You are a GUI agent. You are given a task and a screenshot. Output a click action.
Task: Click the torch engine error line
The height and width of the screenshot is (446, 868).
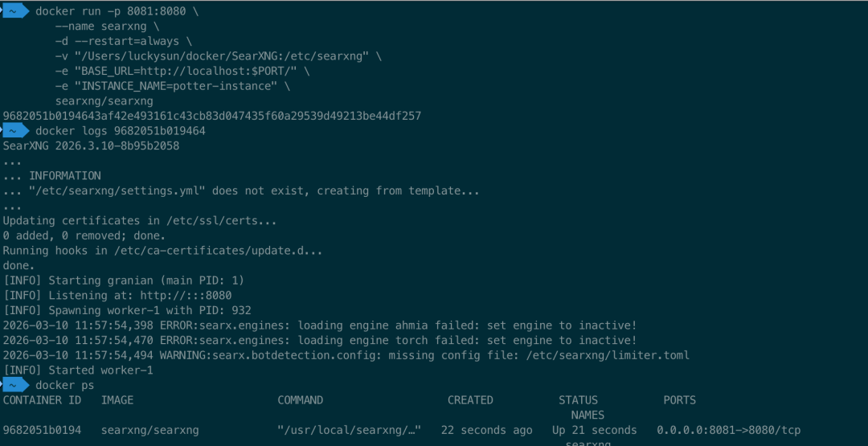(320, 340)
